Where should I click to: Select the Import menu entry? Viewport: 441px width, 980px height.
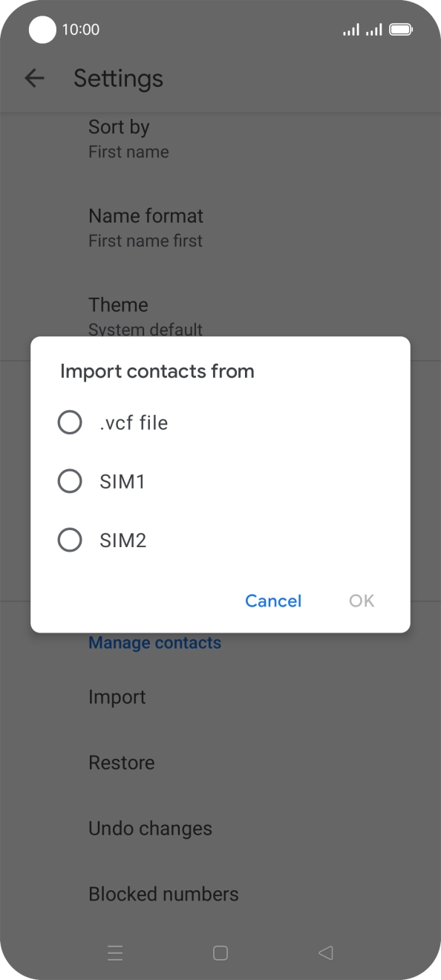click(x=117, y=696)
